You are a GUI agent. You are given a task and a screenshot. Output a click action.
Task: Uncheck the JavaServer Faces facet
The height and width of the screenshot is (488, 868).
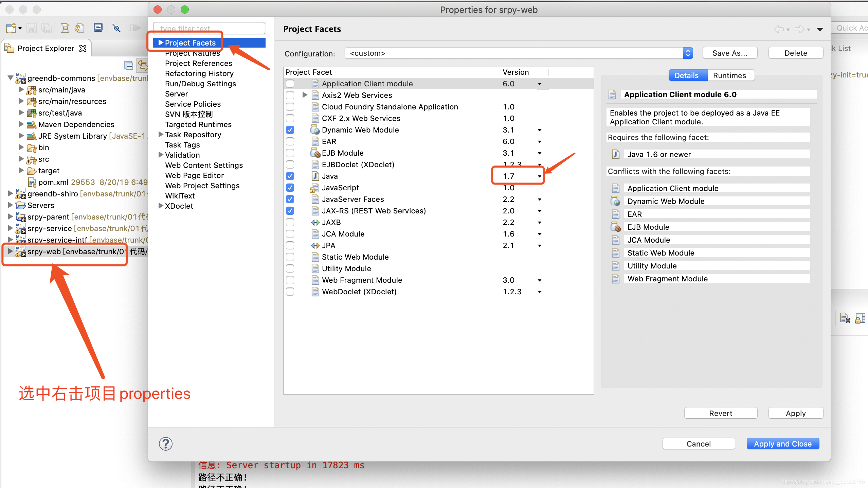(x=290, y=199)
